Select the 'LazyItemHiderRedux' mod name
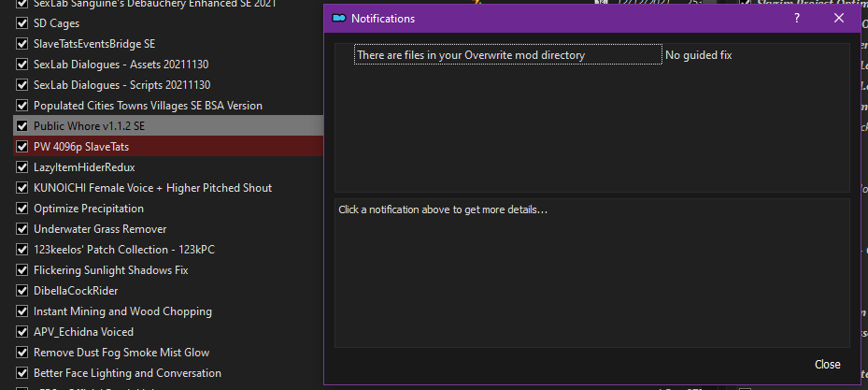868x390 pixels. (x=84, y=167)
